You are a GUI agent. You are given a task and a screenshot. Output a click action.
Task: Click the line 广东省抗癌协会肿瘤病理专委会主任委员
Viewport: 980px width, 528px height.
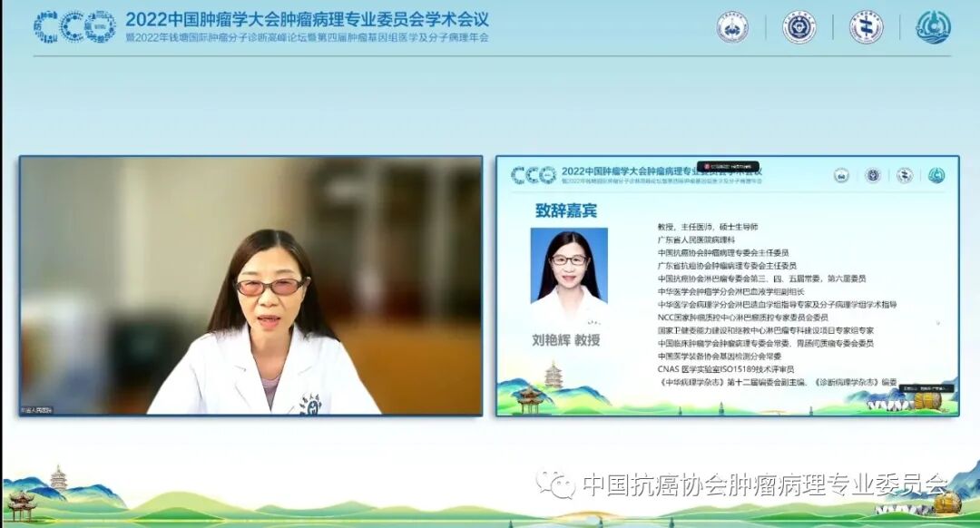coord(727,266)
